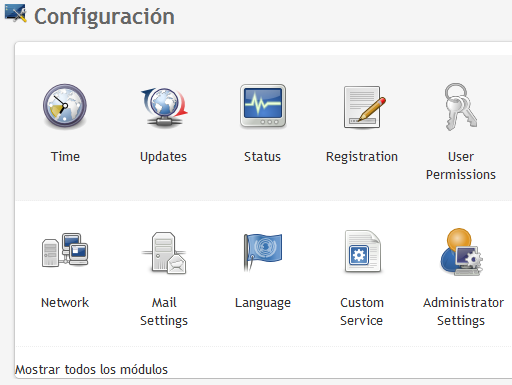Open the Mail Settings server icon
Viewport: 512px width, 385px height.
tap(164, 253)
